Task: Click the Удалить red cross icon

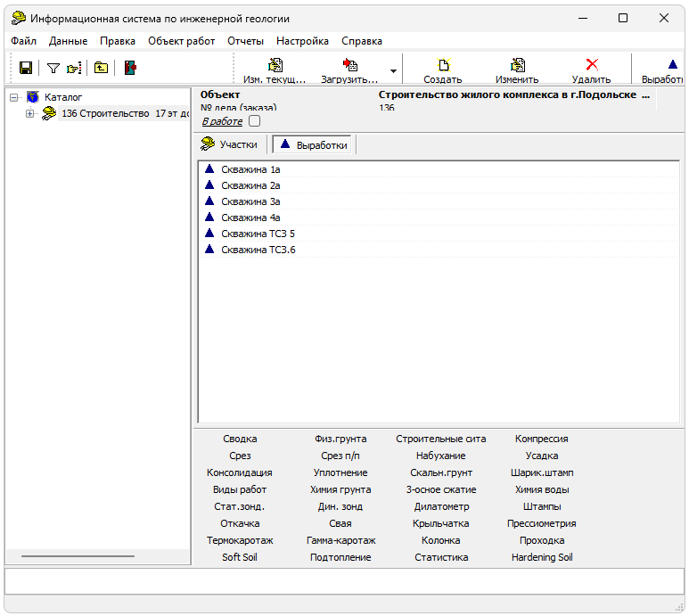Action: click(592, 64)
